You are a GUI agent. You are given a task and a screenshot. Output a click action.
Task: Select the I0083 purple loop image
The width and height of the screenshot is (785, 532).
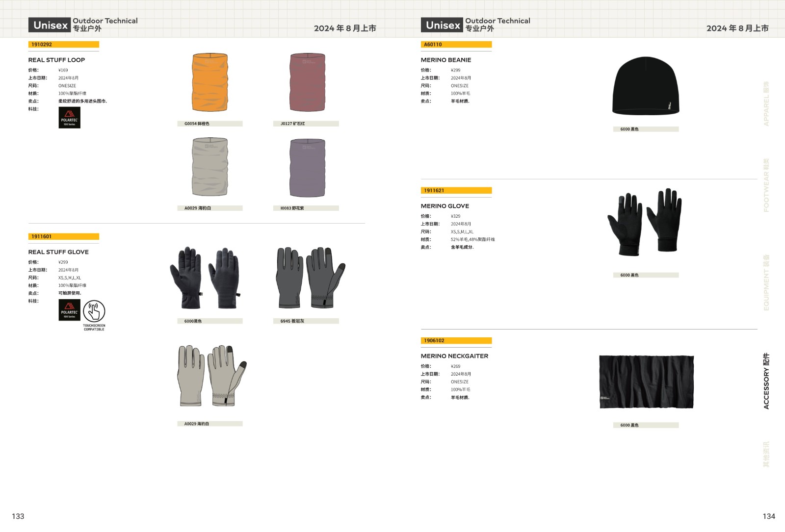click(x=307, y=167)
